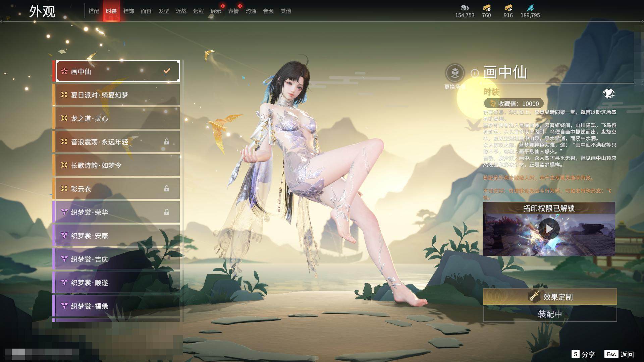This screenshot has height=362, width=644.
Task: Click the change scene cube icon
Action: point(455,73)
